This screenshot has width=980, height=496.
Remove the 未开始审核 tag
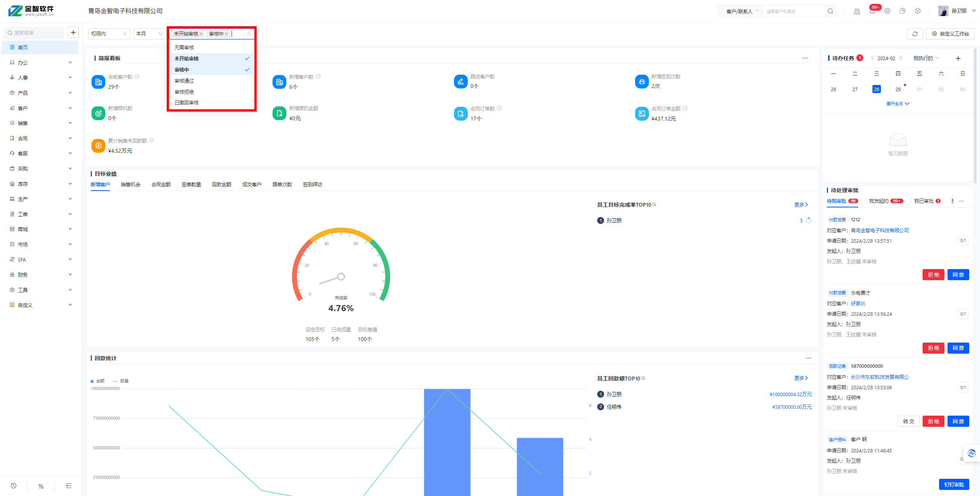(201, 34)
